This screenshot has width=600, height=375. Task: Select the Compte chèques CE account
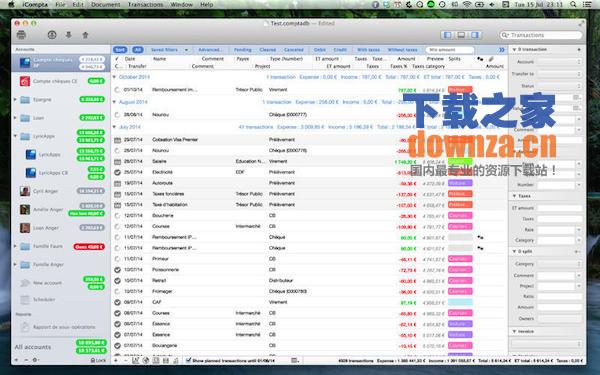[61, 81]
